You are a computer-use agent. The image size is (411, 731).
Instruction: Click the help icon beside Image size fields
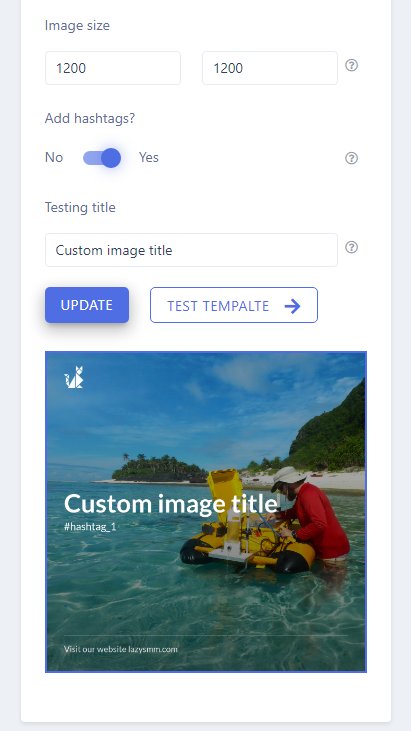(x=351, y=65)
